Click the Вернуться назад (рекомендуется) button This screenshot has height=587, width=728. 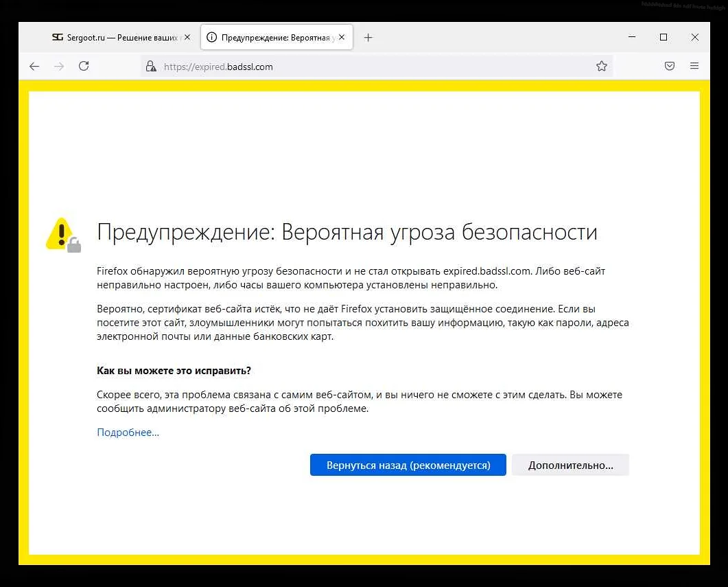[x=408, y=465]
